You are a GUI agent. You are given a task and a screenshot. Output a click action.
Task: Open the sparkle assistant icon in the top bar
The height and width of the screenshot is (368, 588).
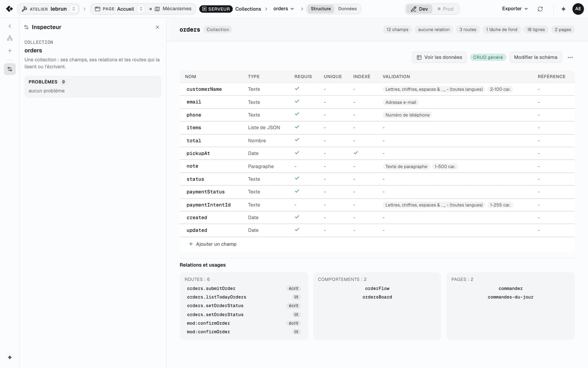click(x=563, y=9)
